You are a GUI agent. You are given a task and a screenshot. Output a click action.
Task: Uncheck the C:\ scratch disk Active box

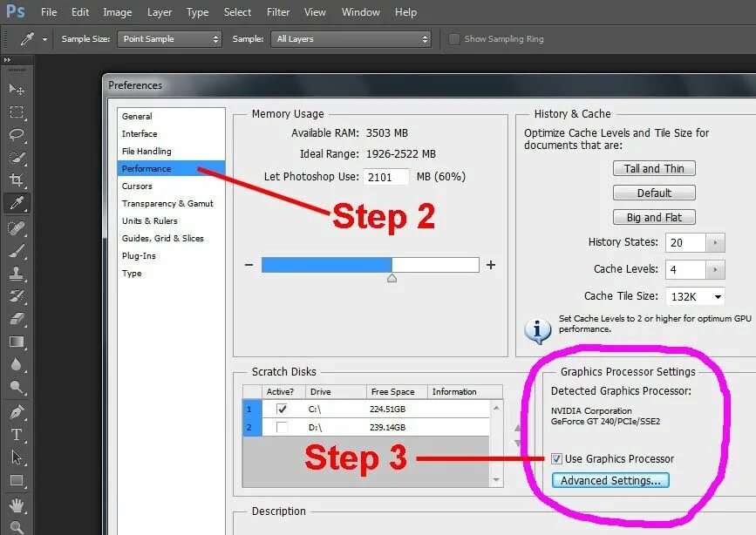[x=282, y=410]
